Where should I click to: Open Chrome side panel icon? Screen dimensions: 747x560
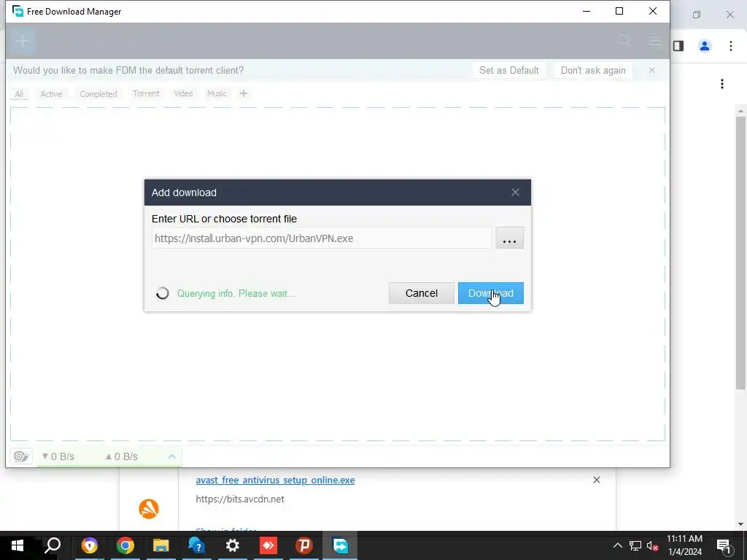pyautogui.click(x=678, y=46)
